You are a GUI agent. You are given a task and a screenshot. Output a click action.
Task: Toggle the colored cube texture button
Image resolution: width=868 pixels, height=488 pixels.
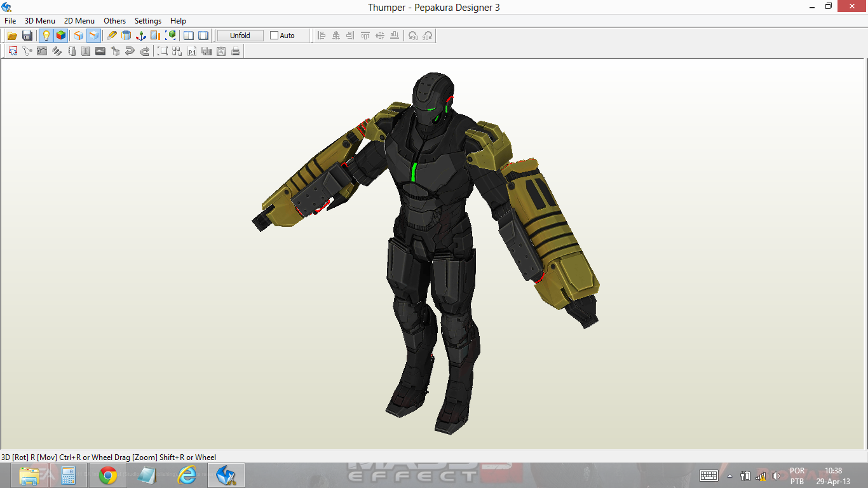click(61, 36)
